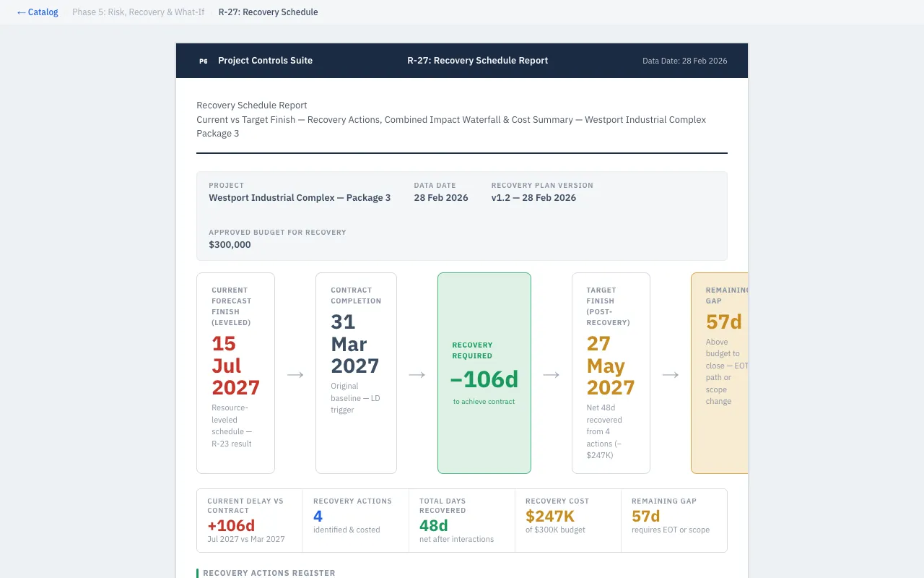
Task: Click the Current Delay vs Contract +106d tile
Action: pos(250,520)
